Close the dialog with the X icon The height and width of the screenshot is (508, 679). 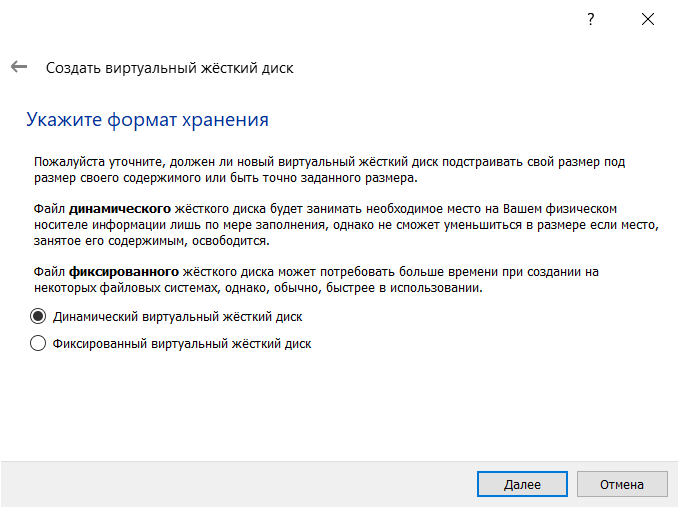[x=648, y=19]
